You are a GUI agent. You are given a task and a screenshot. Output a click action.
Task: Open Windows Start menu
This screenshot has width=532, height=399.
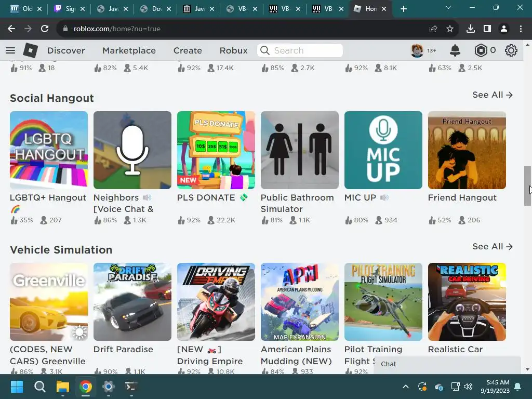pyautogui.click(x=17, y=387)
